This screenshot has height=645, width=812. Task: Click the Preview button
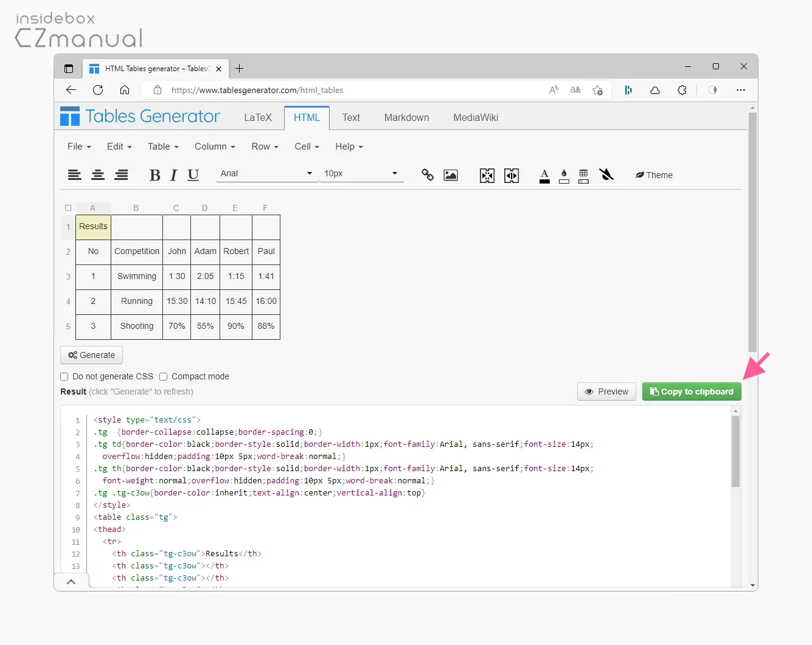(606, 391)
